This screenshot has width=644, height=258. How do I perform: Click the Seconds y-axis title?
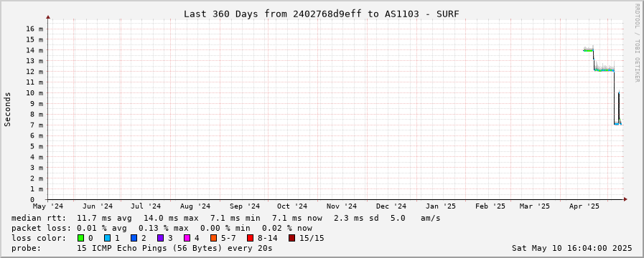[8, 109]
